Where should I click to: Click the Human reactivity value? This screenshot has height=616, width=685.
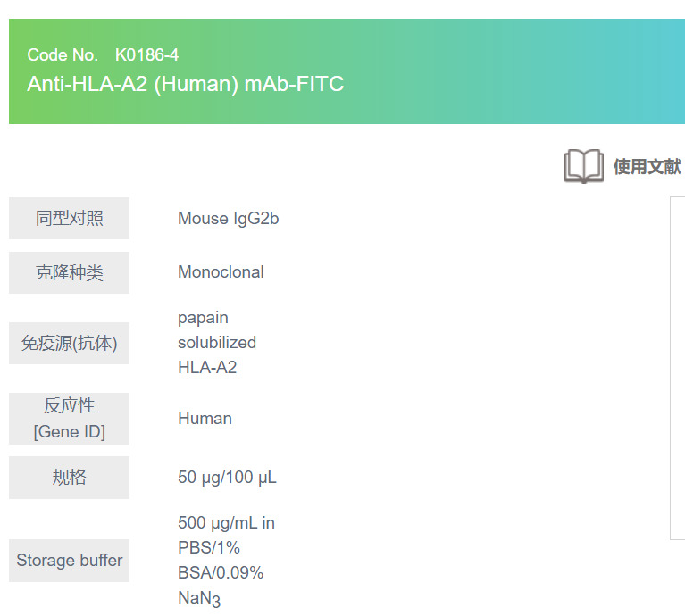click(x=205, y=418)
